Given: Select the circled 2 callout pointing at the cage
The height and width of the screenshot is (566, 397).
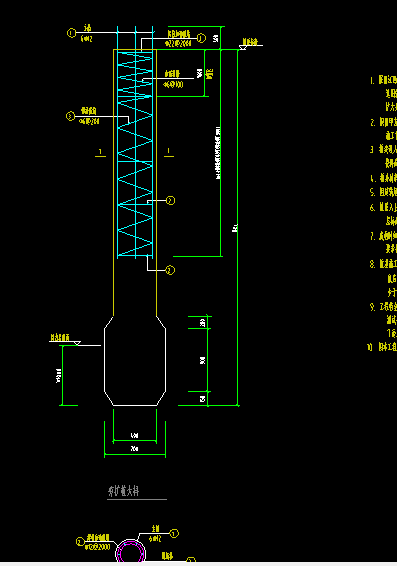Looking at the screenshot, I should [170, 200].
